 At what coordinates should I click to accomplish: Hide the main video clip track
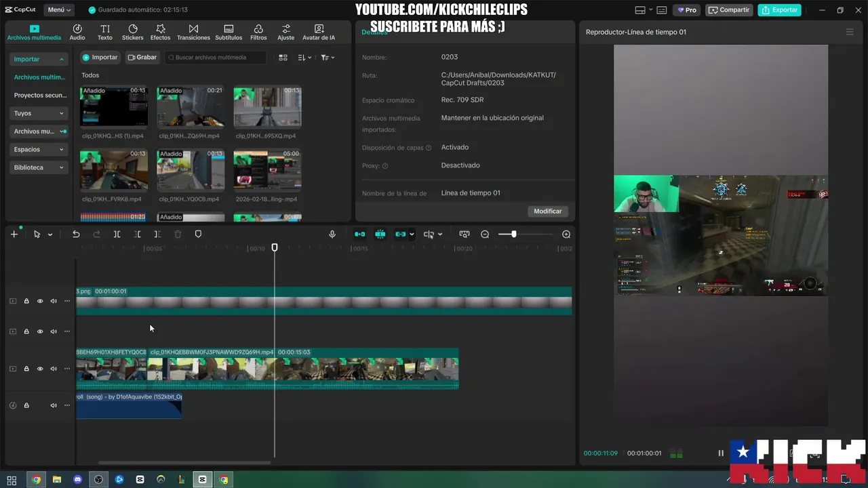coord(40,369)
